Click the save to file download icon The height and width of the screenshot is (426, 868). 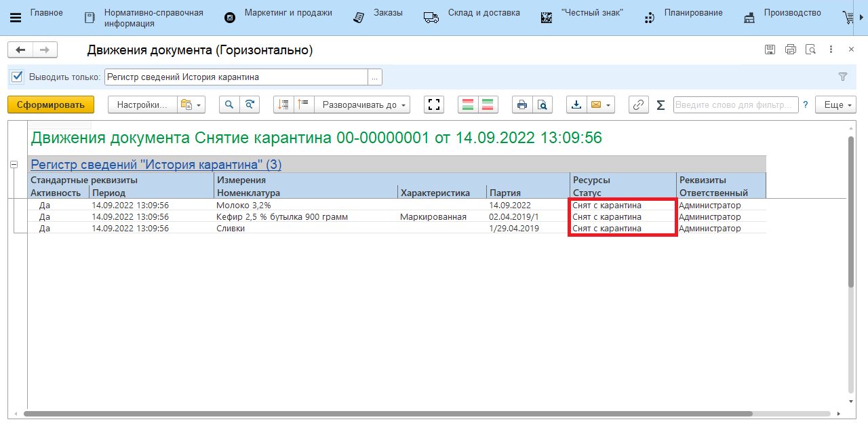pyautogui.click(x=576, y=104)
